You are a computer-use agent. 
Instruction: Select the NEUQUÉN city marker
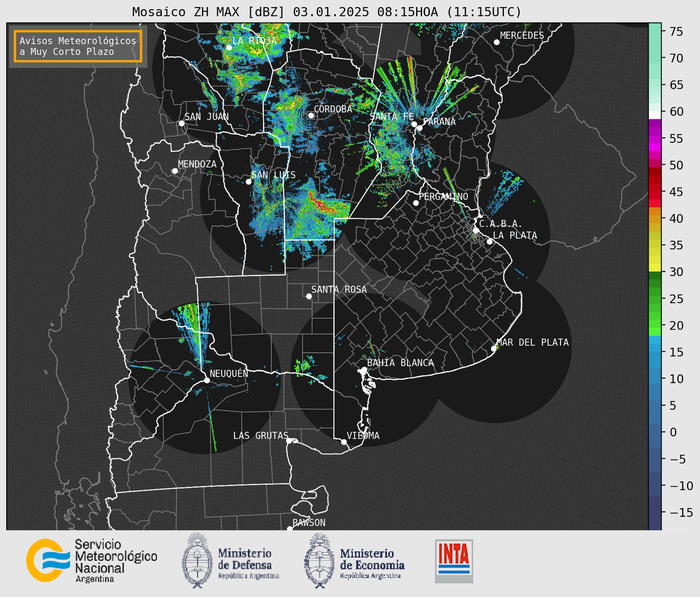click(207, 380)
